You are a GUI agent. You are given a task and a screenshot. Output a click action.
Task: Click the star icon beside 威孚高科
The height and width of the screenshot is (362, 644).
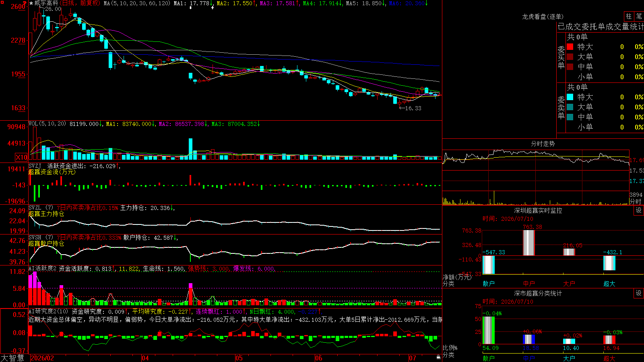pos(31,3)
